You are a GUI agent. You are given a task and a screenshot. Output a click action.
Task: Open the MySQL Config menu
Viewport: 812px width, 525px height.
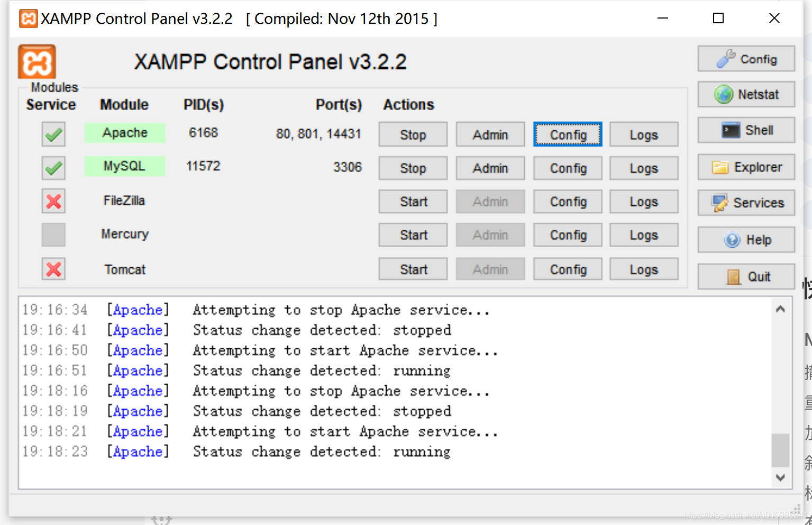coord(568,168)
